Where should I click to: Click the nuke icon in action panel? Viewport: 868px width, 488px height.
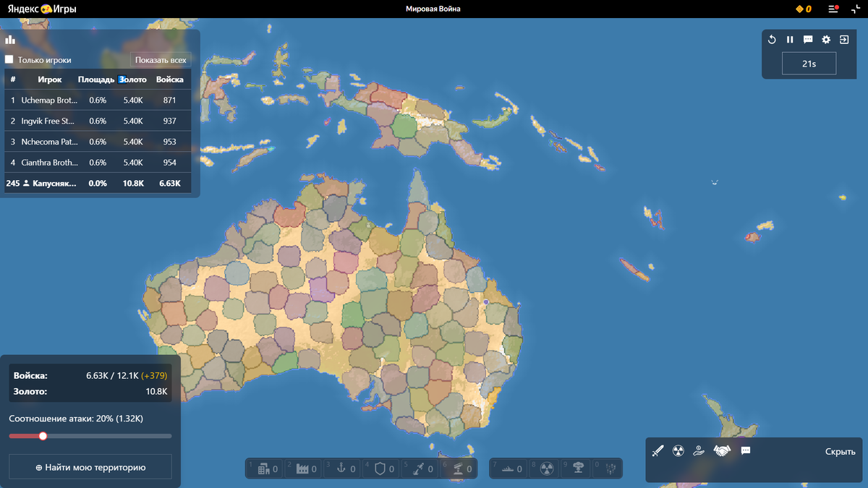point(678,451)
